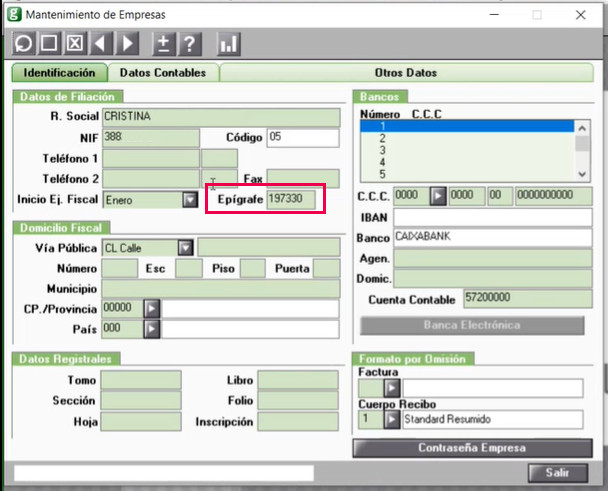Viewport: 608px width, 491px height.
Task: Click the Cuerpo Recibo code field showing 1
Action: (371, 419)
